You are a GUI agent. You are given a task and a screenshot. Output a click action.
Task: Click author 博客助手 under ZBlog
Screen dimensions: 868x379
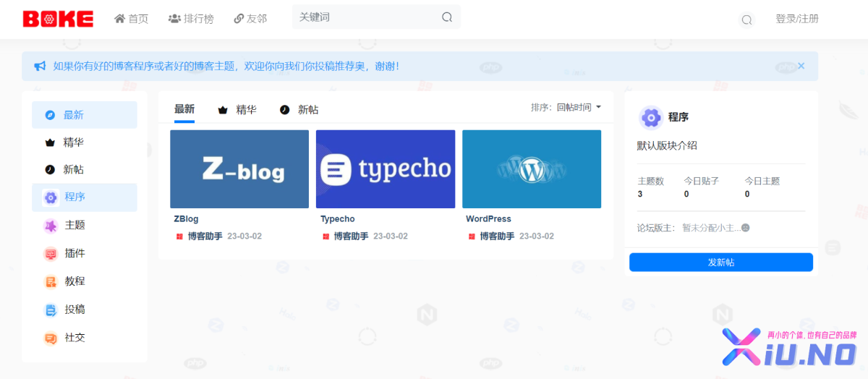point(205,236)
